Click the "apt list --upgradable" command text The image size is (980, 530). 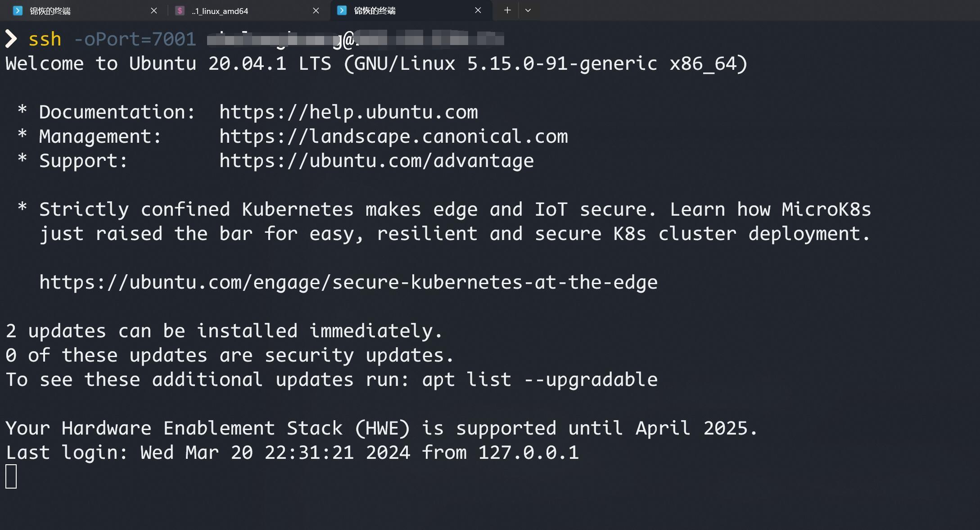(x=539, y=380)
